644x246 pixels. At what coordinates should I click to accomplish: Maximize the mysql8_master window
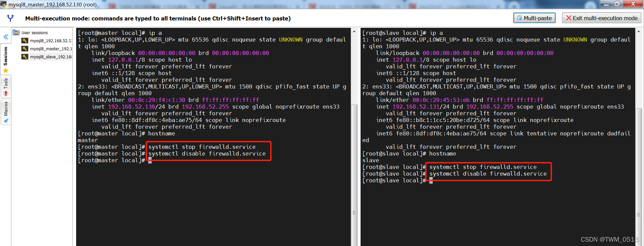click(617, 4)
